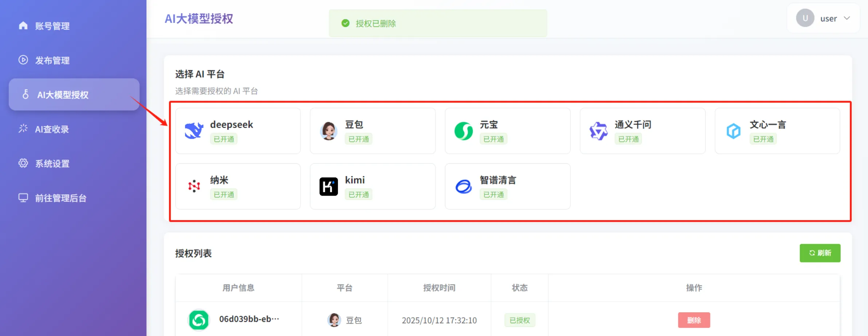Select the 豆包 platform card title

tap(354, 124)
